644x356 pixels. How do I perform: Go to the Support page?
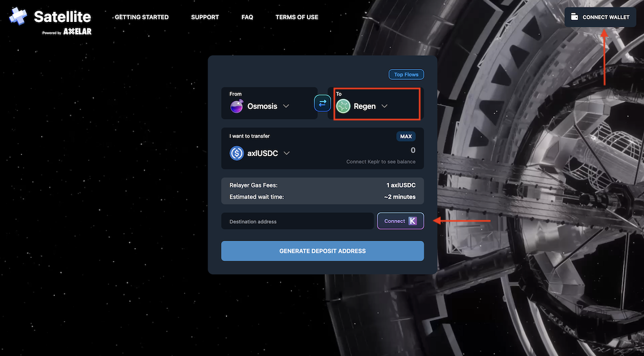pos(205,17)
